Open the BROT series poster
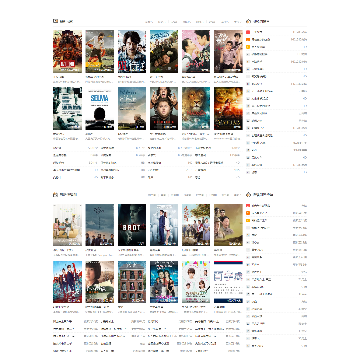Image resolution: width=360 pixels, height=360 pixels. click(132, 225)
